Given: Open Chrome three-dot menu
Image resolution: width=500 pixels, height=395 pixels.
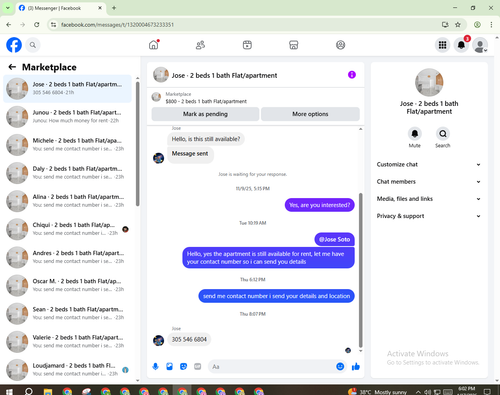Looking at the screenshot, I should 491,25.
